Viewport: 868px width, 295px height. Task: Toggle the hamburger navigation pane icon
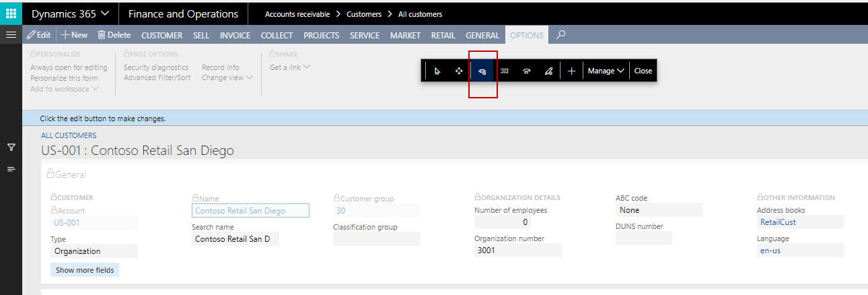click(11, 35)
